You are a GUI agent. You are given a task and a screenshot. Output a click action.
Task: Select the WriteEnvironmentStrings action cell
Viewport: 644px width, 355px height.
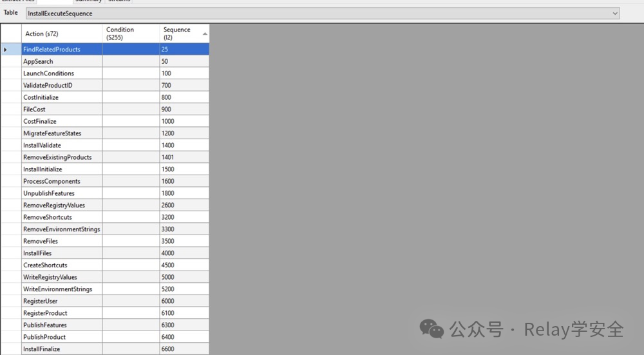click(x=62, y=289)
